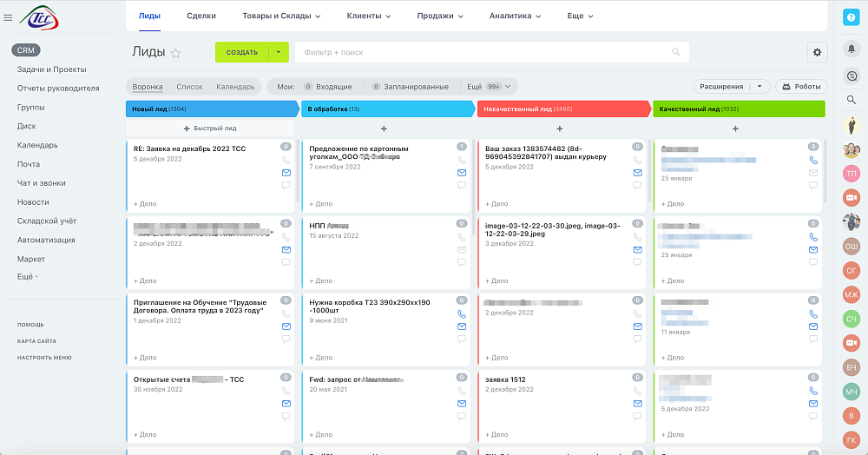Expand the top Еще menu
Image resolution: width=868 pixels, height=455 pixels.
(580, 16)
